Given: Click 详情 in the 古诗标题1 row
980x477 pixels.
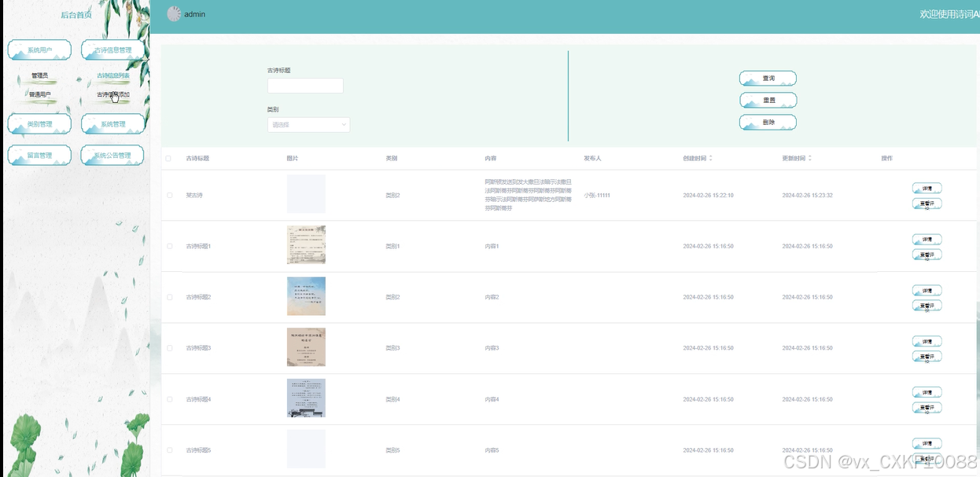Looking at the screenshot, I should (927, 240).
